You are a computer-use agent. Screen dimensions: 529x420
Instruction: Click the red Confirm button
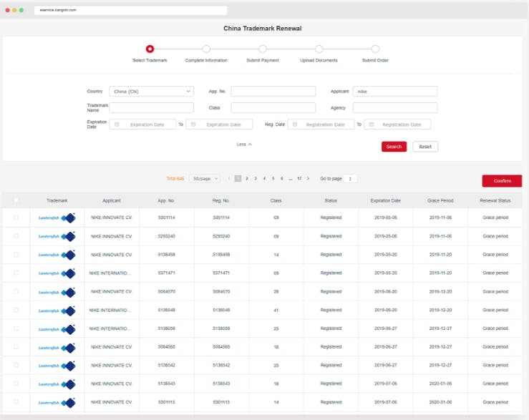[x=502, y=181]
